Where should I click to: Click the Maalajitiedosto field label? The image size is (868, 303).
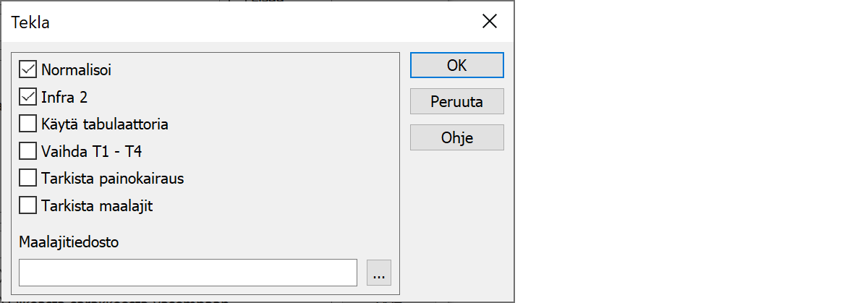pos(69,242)
